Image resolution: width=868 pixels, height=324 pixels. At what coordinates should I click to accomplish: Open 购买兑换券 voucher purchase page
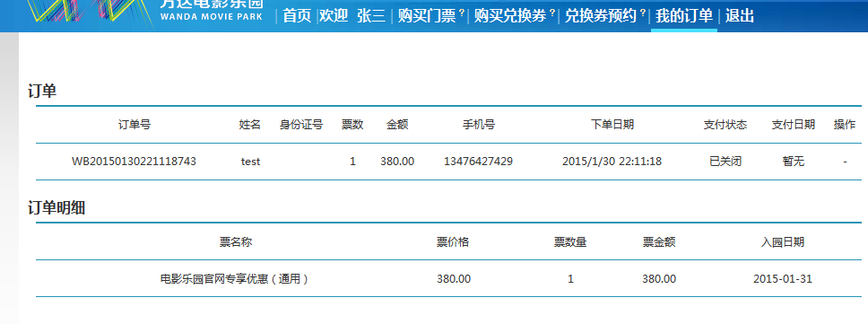pyautogui.click(x=510, y=16)
